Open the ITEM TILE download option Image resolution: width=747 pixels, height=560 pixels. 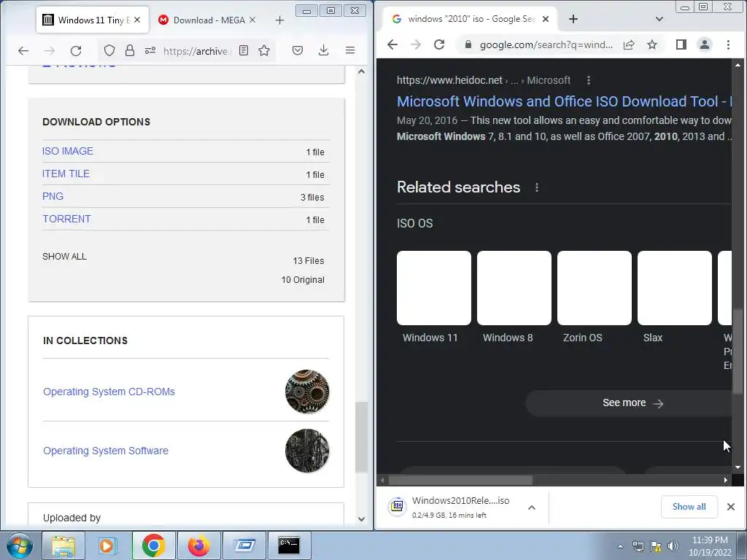click(x=66, y=174)
